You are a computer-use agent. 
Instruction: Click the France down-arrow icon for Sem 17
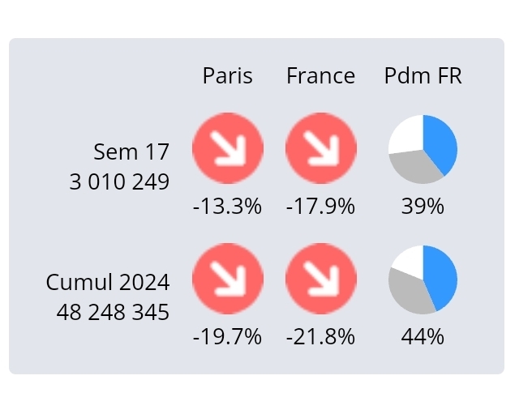click(x=320, y=149)
